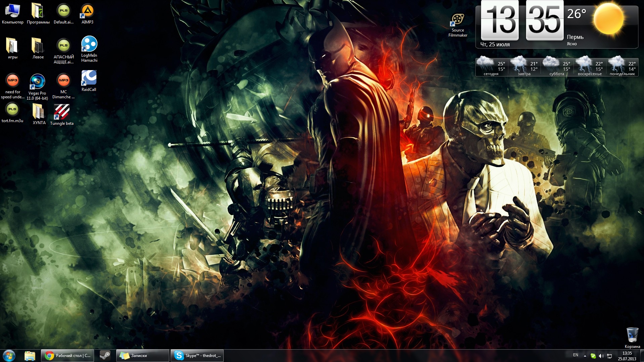The height and width of the screenshot is (362, 644).
Task: Open the Корзина recycle bin
Action: coord(632,338)
